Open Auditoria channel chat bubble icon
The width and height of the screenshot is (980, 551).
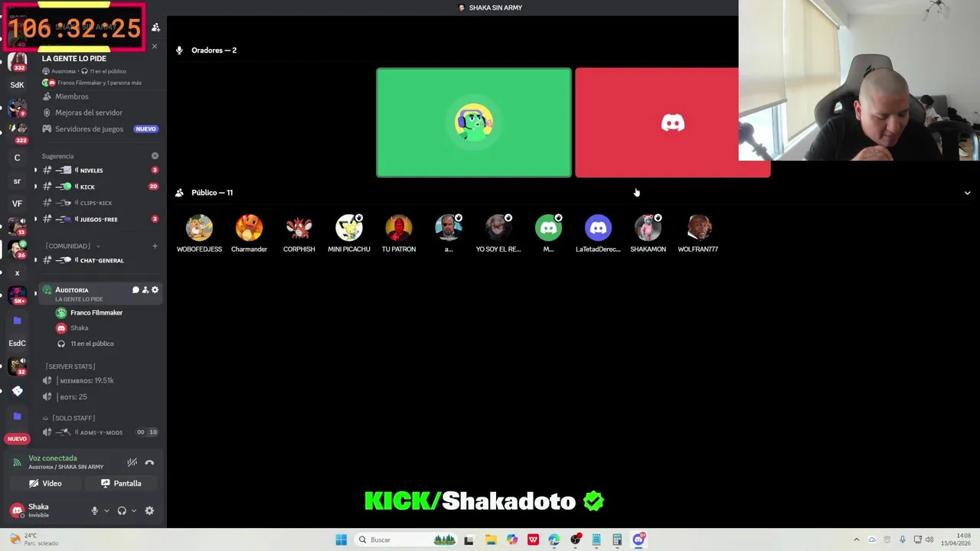click(x=136, y=290)
